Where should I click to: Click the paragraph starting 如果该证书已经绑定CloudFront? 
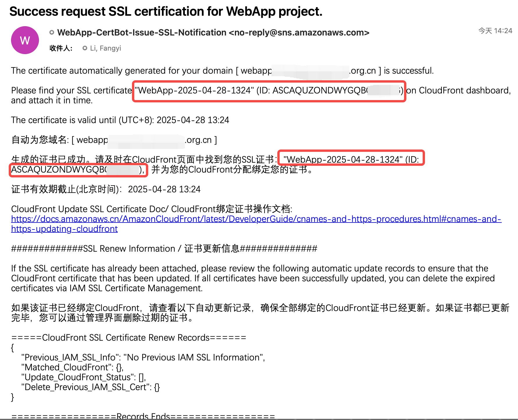tap(260, 313)
